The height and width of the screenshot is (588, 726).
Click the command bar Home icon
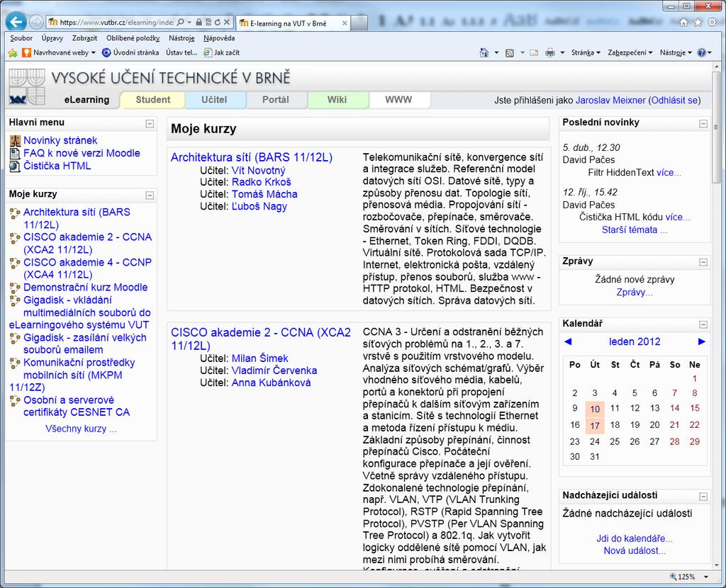pos(484,52)
